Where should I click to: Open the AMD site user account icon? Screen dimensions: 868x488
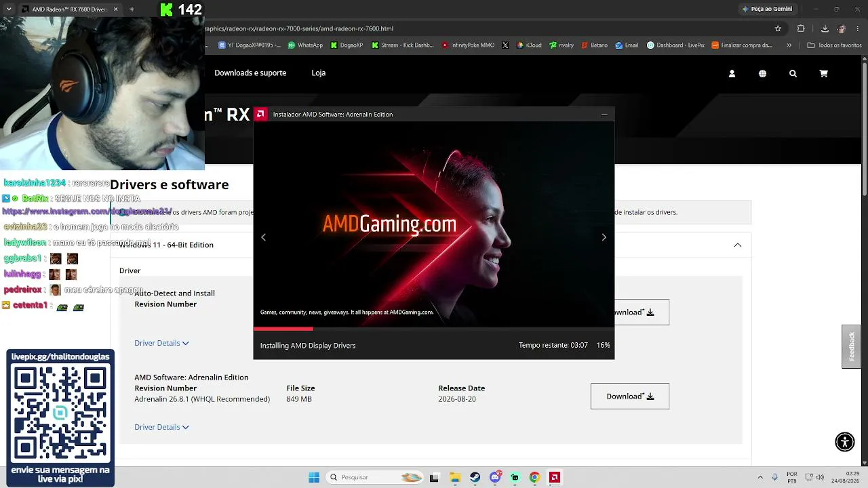(732, 73)
